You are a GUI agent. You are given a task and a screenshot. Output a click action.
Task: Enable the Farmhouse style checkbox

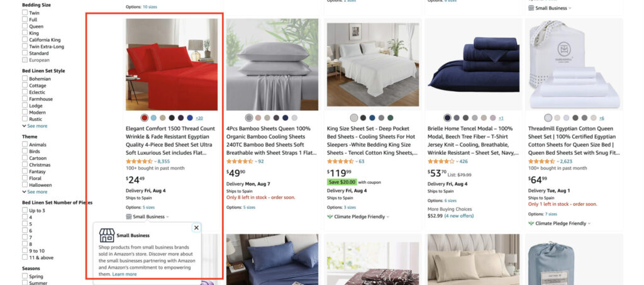(x=25, y=99)
